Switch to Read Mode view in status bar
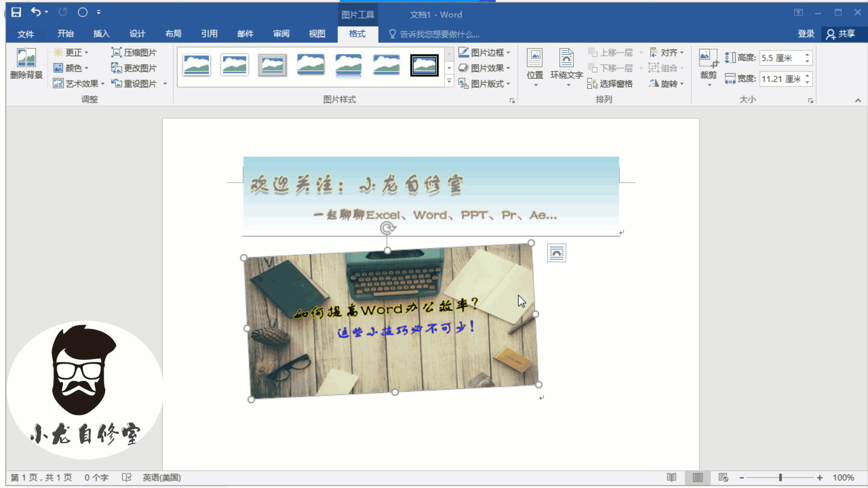 point(672,478)
